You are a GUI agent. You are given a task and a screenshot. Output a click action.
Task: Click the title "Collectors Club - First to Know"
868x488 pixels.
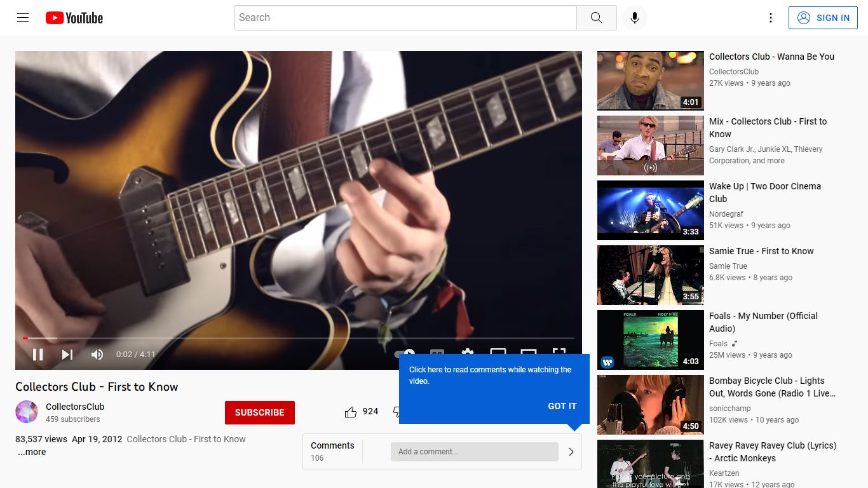pyautogui.click(x=97, y=387)
